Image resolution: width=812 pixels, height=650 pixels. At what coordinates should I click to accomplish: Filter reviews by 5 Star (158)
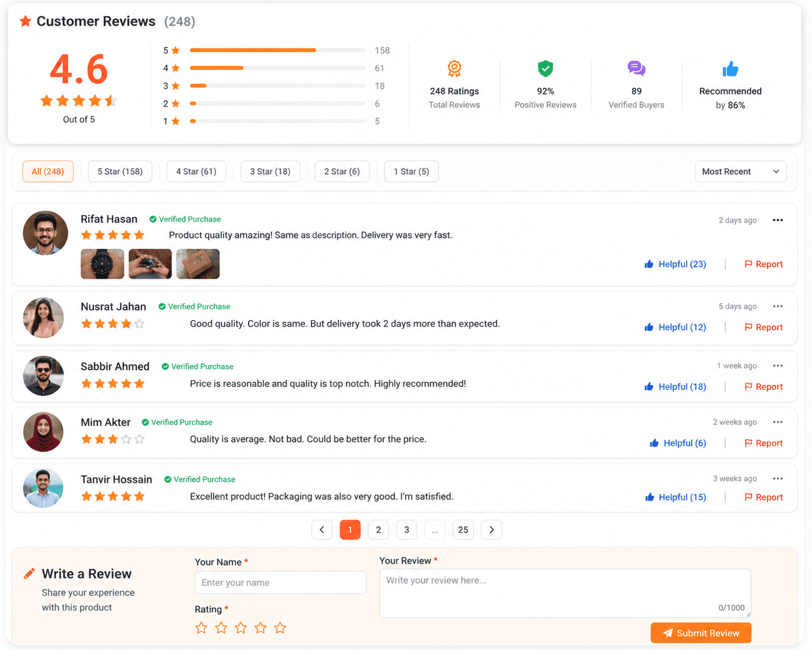click(x=120, y=171)
